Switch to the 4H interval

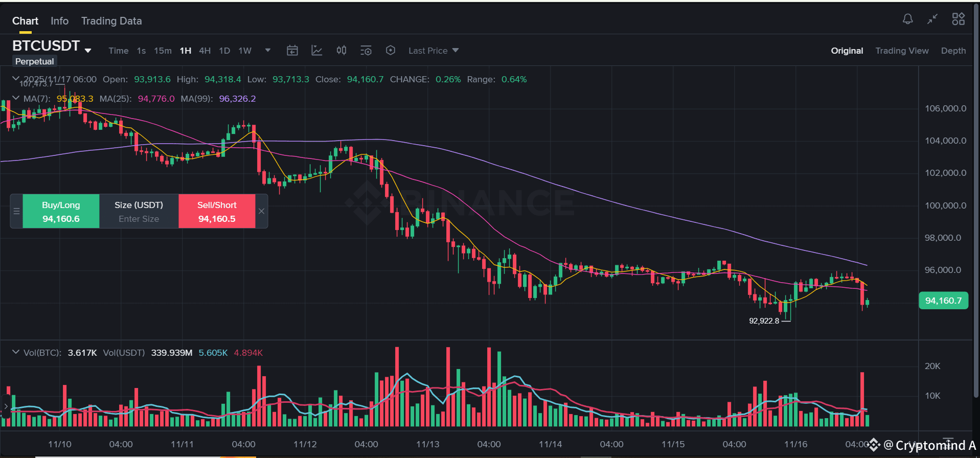(204, 51)
